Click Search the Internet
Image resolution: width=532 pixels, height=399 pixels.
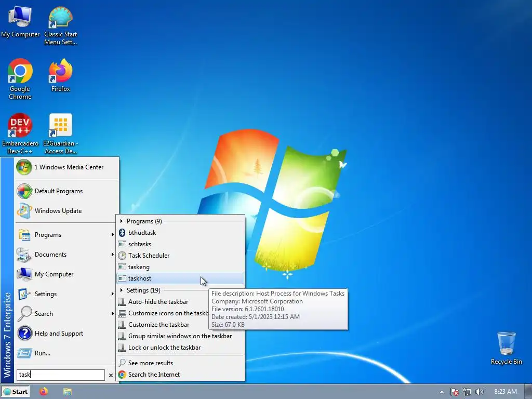(x=180, y=375)
